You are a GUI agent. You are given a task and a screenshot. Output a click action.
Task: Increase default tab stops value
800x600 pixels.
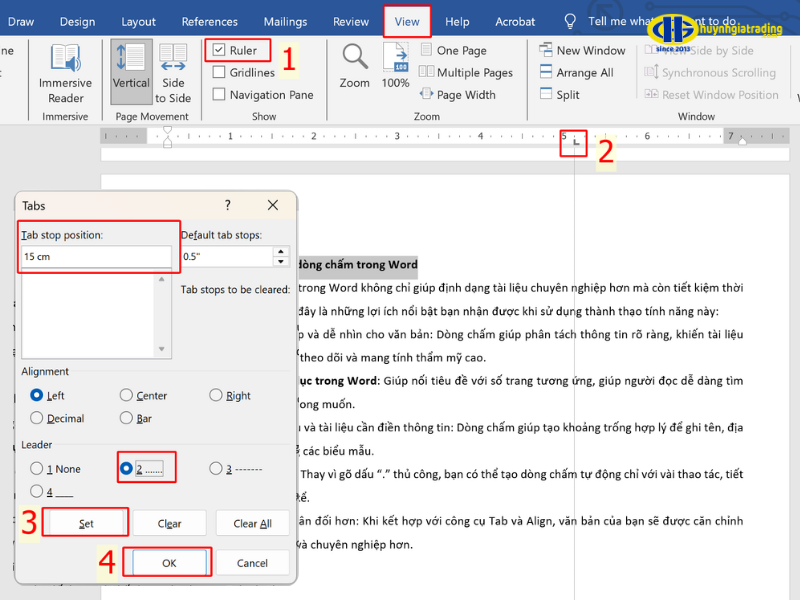click(x=281, y=252)
